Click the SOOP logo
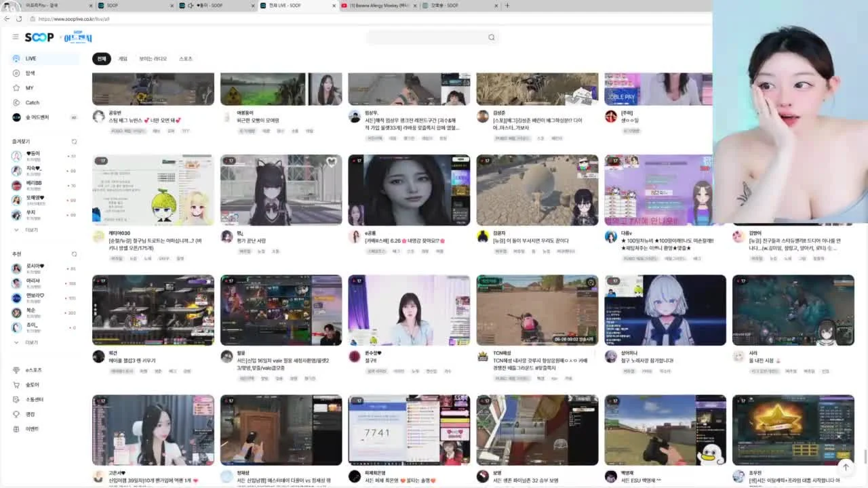The image size is (868, 488). (x=39, y=37)
